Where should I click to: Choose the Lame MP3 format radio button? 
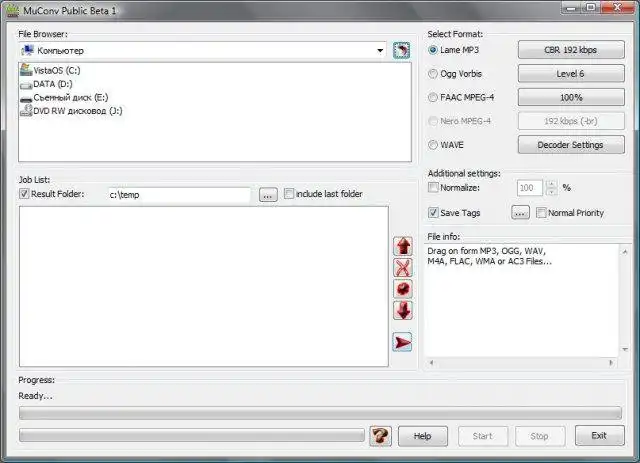click(x=433, y=50)
